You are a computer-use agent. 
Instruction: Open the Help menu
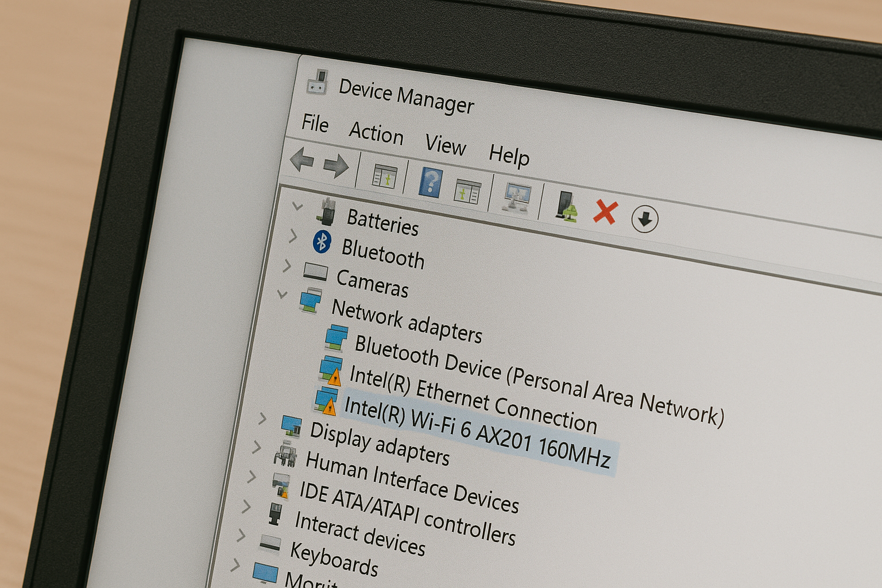pyautogui.click(x=509, y=155)
